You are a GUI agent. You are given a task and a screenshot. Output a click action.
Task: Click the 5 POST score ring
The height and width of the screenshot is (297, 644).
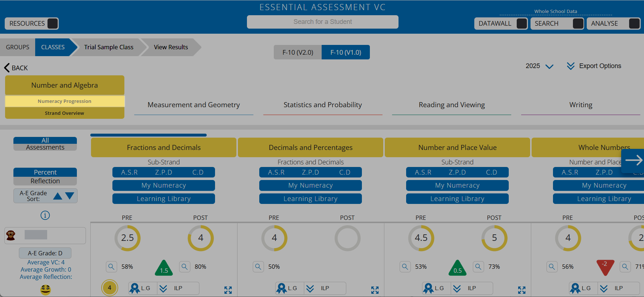[x=494, y=238]
